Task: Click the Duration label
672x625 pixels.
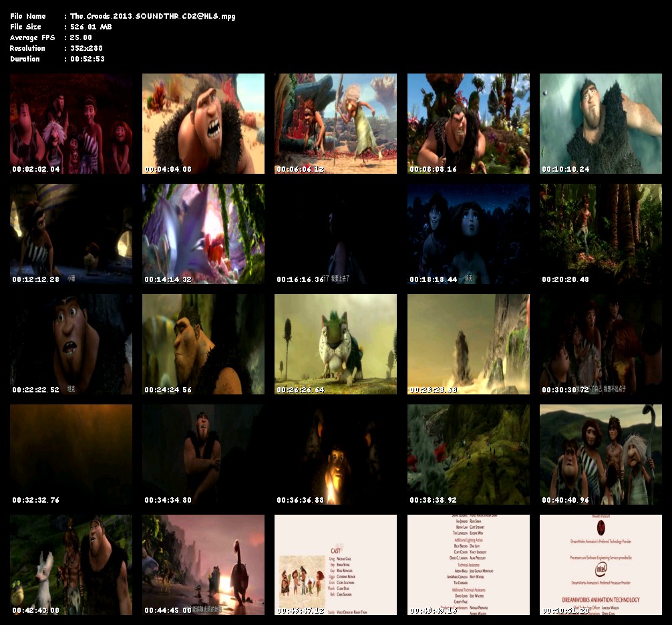Action: (25, 59)
